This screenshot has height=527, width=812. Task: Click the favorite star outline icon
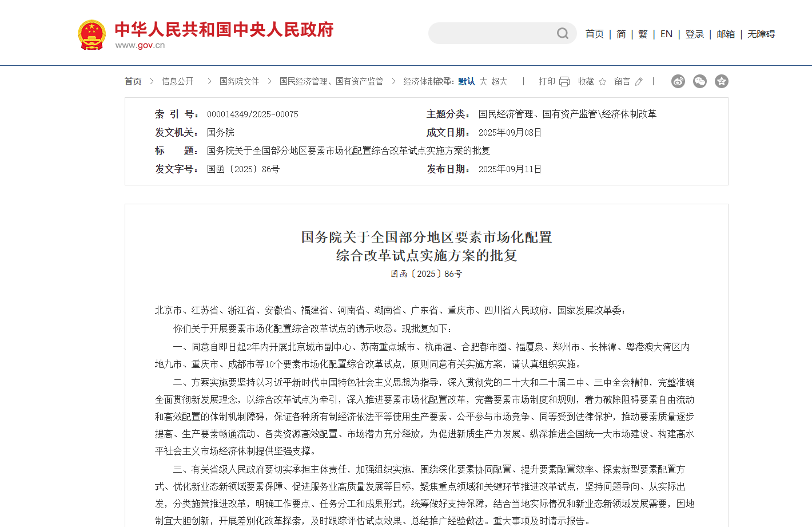(x=602, y=82)
